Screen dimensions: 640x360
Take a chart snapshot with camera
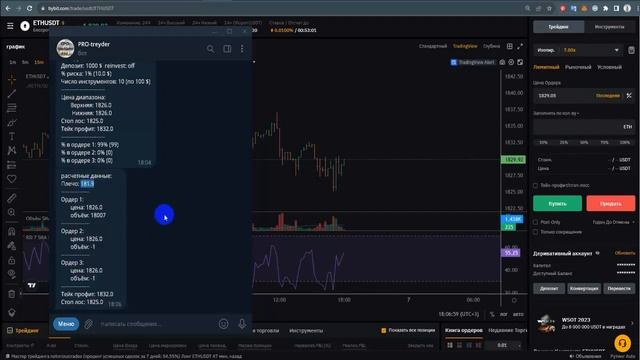502,62
